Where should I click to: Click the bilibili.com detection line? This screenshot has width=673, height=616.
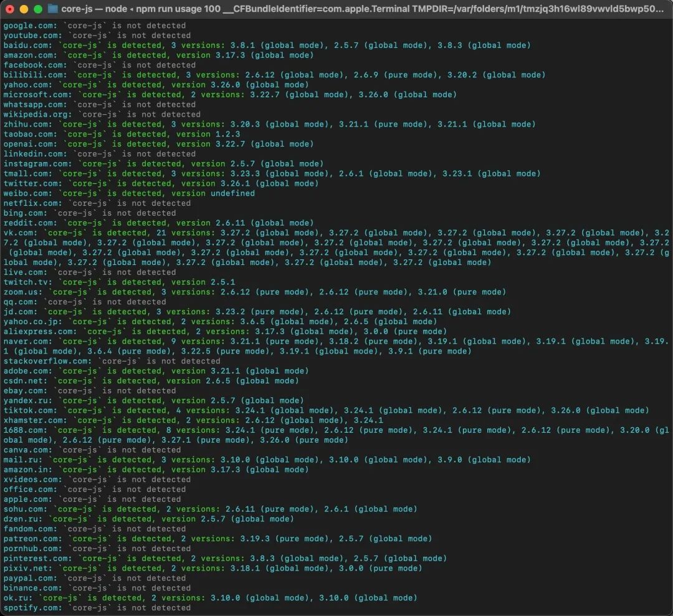click(275, 75)
